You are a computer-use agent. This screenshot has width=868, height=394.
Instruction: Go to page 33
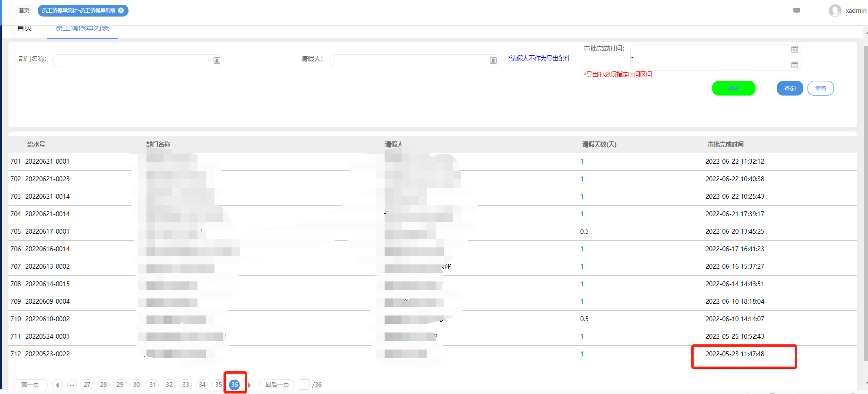point(186,385)
